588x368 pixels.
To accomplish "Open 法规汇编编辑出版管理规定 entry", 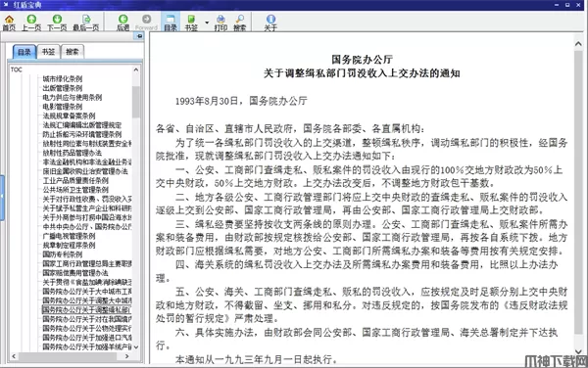I will point(81,125).
